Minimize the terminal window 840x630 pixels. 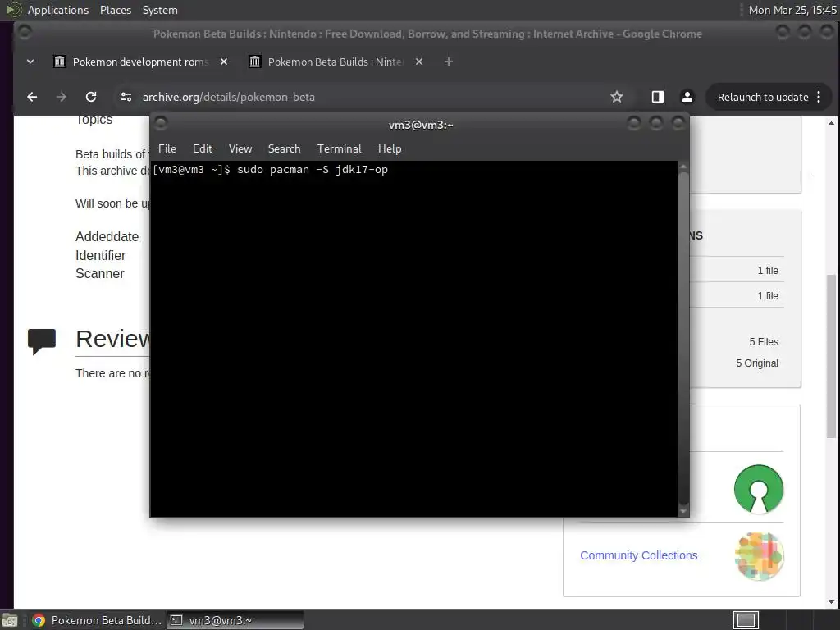(x=634, y=124)
